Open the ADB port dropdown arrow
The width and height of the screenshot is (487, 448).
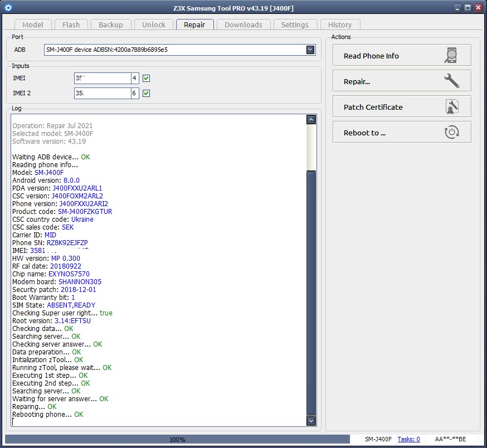(310, 50)
